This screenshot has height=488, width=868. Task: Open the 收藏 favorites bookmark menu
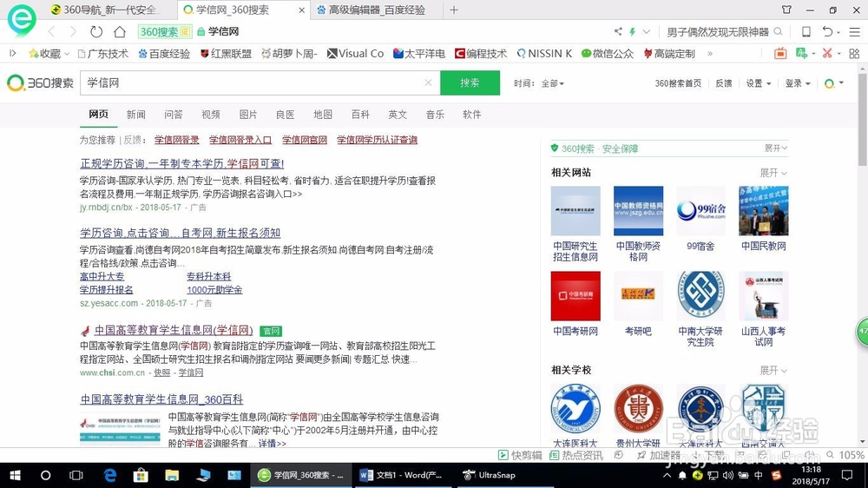[49, 54]
